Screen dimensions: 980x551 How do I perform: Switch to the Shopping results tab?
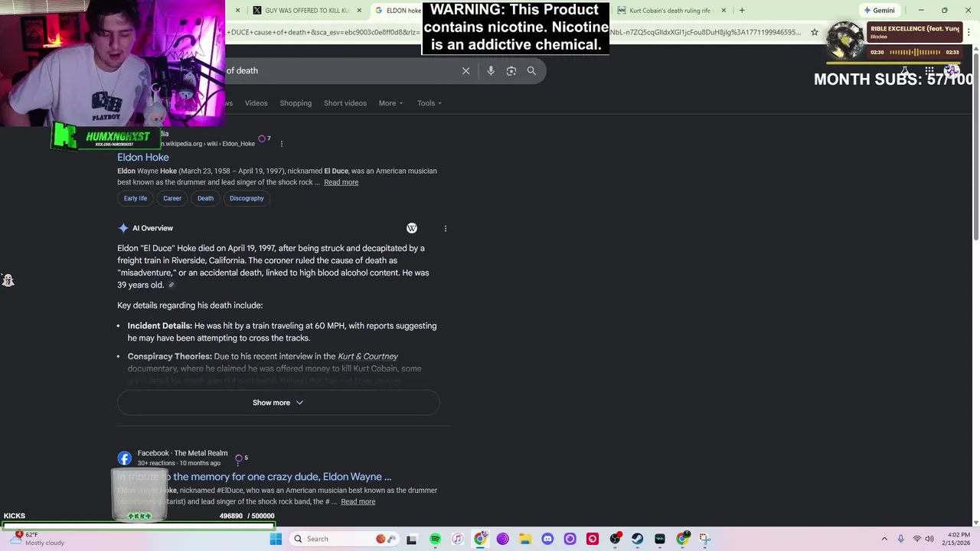pyautogui.click(x=296, y=103)
